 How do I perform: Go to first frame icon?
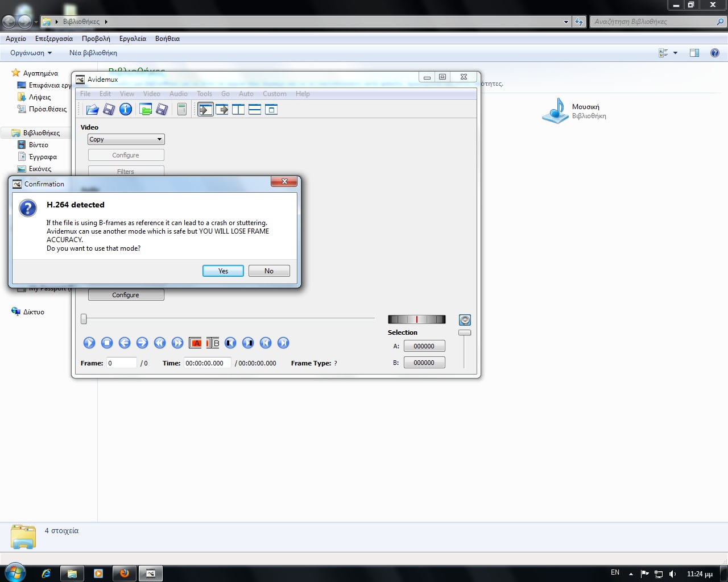coord(266,343)
